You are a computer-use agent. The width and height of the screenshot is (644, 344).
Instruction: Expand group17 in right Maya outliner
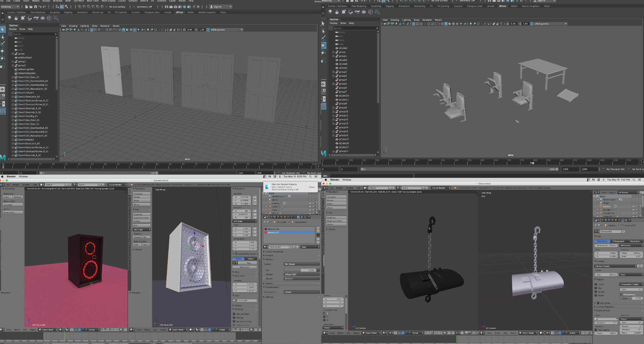pyautogui.click(x=333, y=151)
